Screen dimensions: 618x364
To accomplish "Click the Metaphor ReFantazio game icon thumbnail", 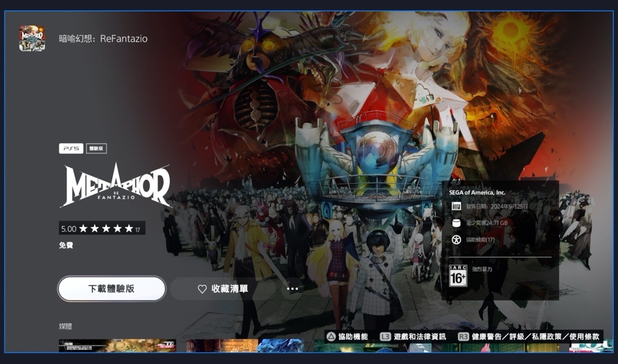I will point(32,38).
